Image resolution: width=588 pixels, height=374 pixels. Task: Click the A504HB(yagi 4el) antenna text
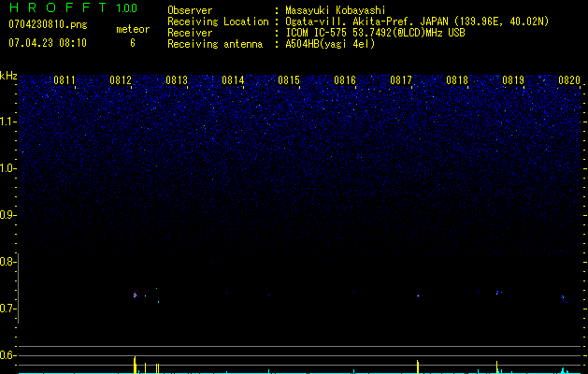[330, 44]
